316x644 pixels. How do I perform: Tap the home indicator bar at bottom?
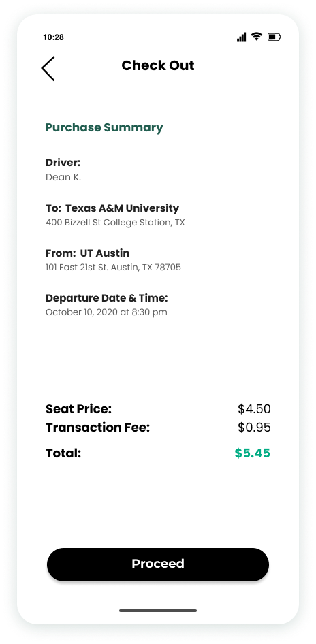[158, 611]
